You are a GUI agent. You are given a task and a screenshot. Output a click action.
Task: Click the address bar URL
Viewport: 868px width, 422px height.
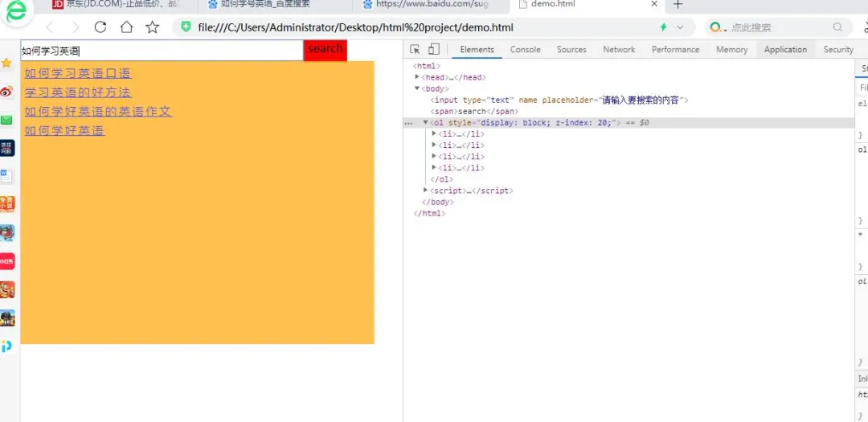point(355,27)
